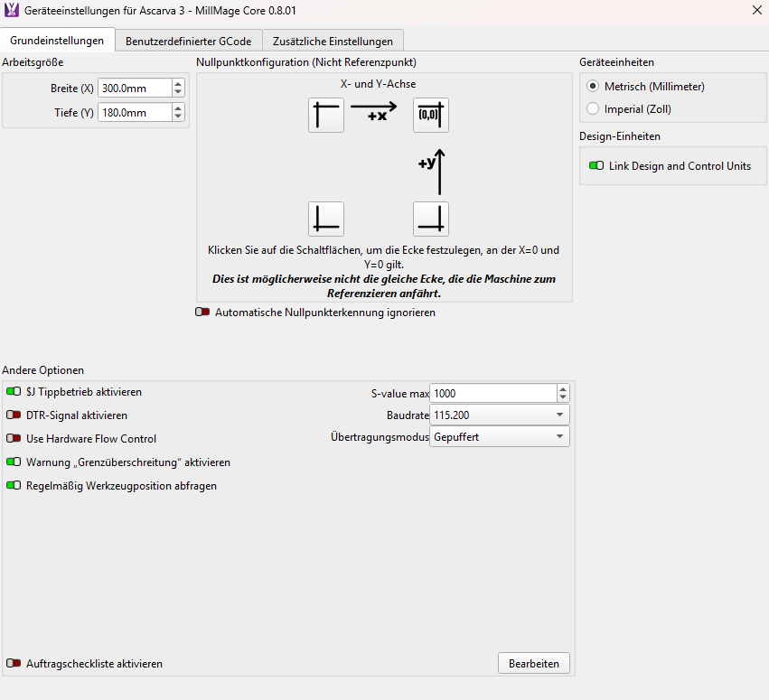Image resolution: width=769 pixels, height=700 pixels.
Task: Set origin to top-left corner
Action: coord(325,116)
